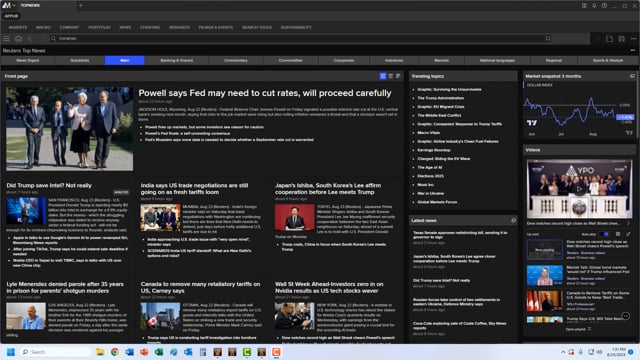The image size is (640, 360).
Task: Click the Windows taskbar Search box
Action: (56, 352)
